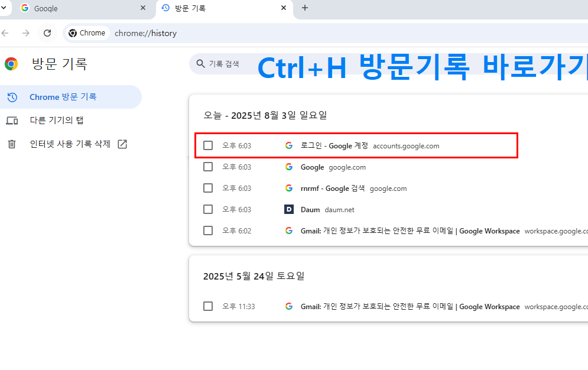The image size is (588, 370).
Task: Click the daum.net domain text
Action: click(x=339, y=210)
